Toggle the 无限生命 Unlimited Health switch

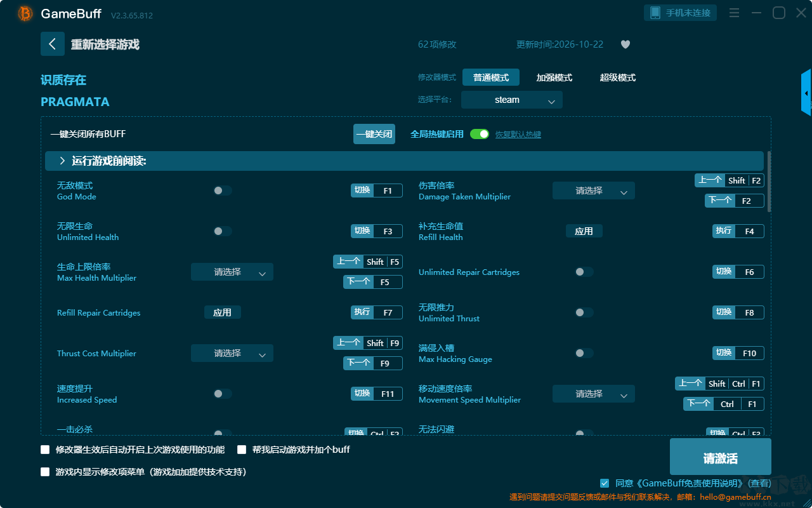coord(222,231)
